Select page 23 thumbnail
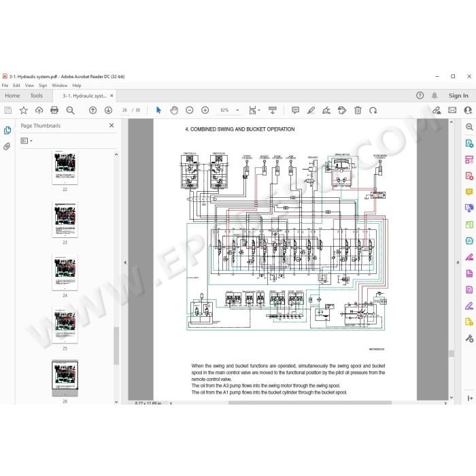The width and height of the screenshot is (476, 476). coord(65,220)
